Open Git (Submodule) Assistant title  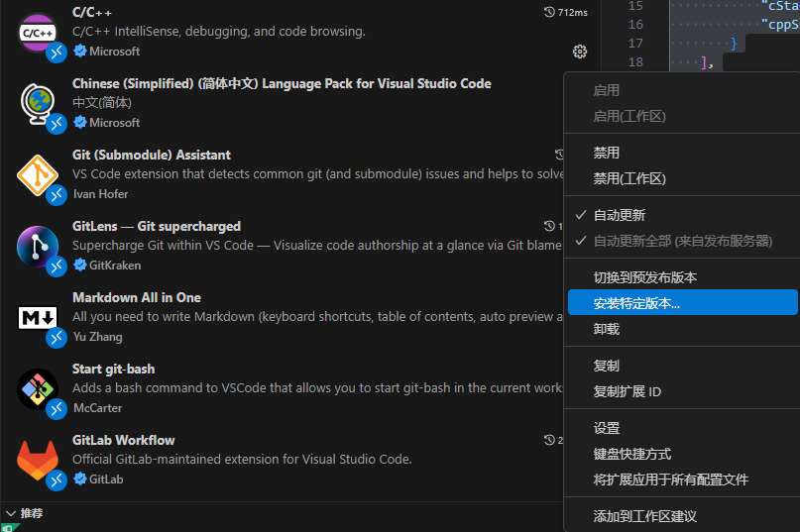(152, 156)
